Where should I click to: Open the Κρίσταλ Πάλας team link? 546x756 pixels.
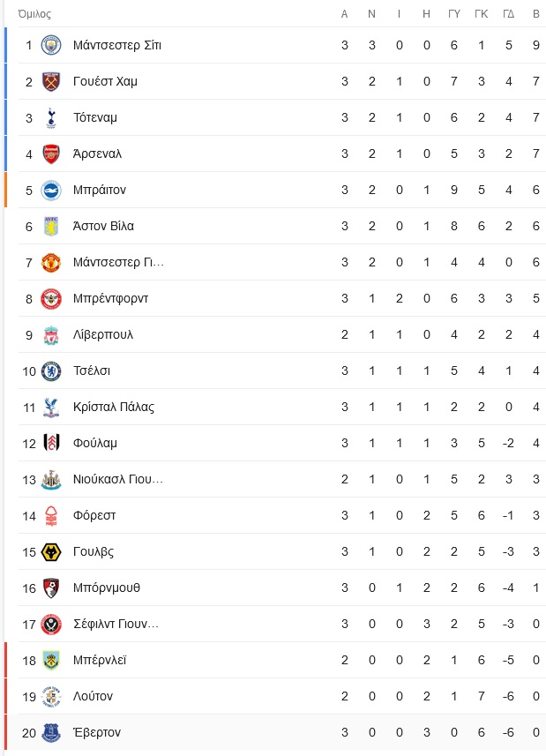114,407
